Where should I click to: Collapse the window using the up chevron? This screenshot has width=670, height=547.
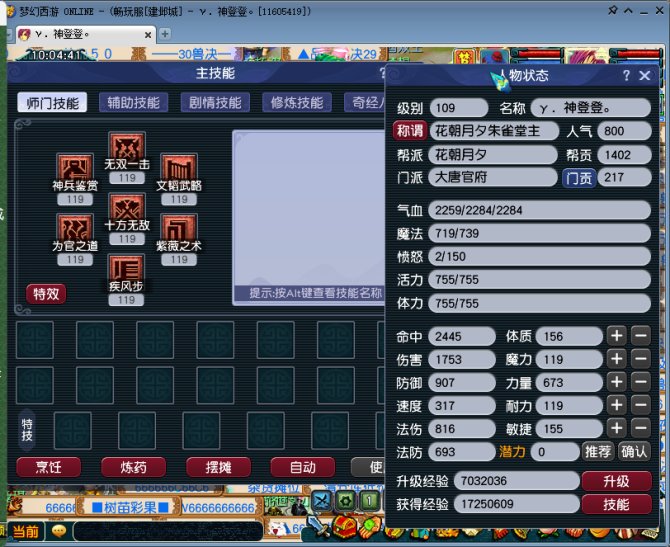[x=628, y=11]
